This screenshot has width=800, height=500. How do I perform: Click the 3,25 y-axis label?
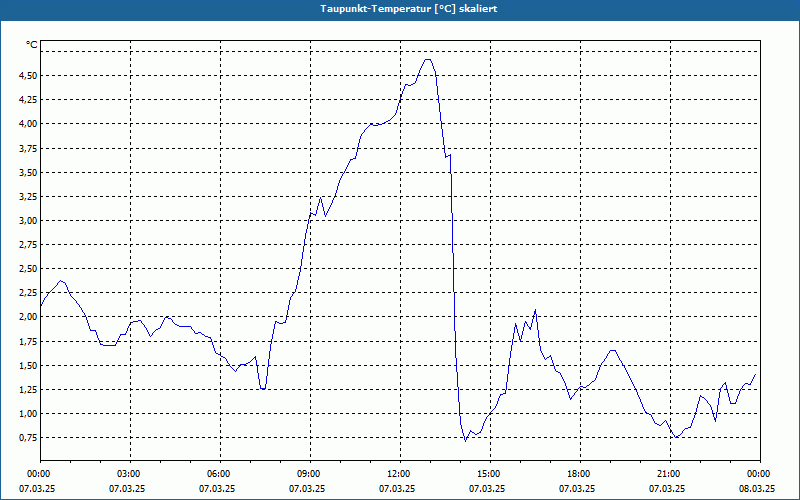click(28, 196)
